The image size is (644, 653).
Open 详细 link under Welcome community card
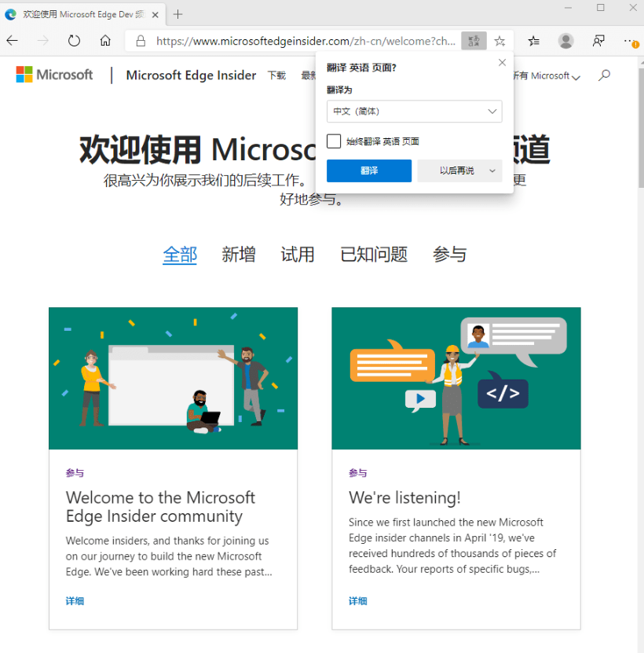click(75, 601)
